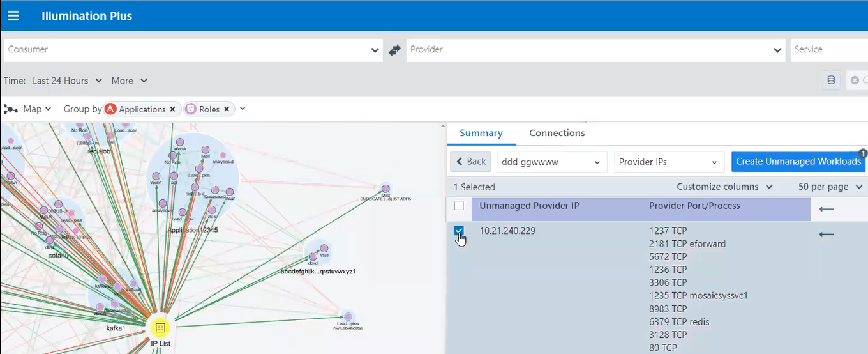Expand the More filters dropdown
This screenshot has height=354, width=868.
click(130, 81)
